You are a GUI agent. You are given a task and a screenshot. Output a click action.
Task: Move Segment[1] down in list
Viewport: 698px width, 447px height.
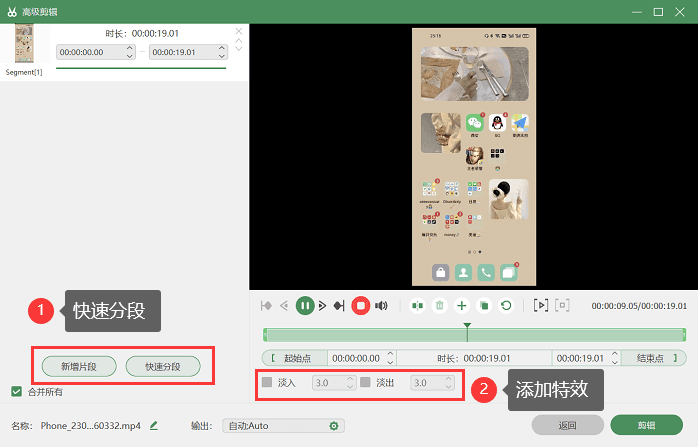(x=239, y=49)
